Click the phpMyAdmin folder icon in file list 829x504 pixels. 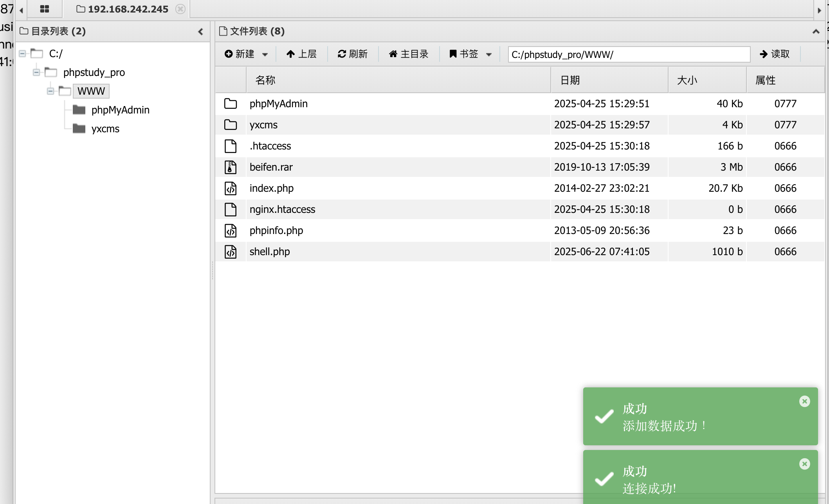click(231, 104)
